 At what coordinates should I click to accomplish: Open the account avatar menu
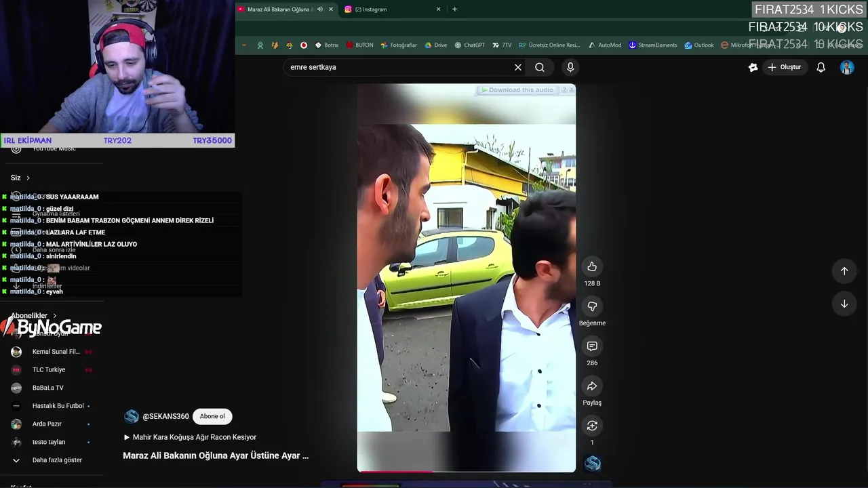(x=847, y=67)
